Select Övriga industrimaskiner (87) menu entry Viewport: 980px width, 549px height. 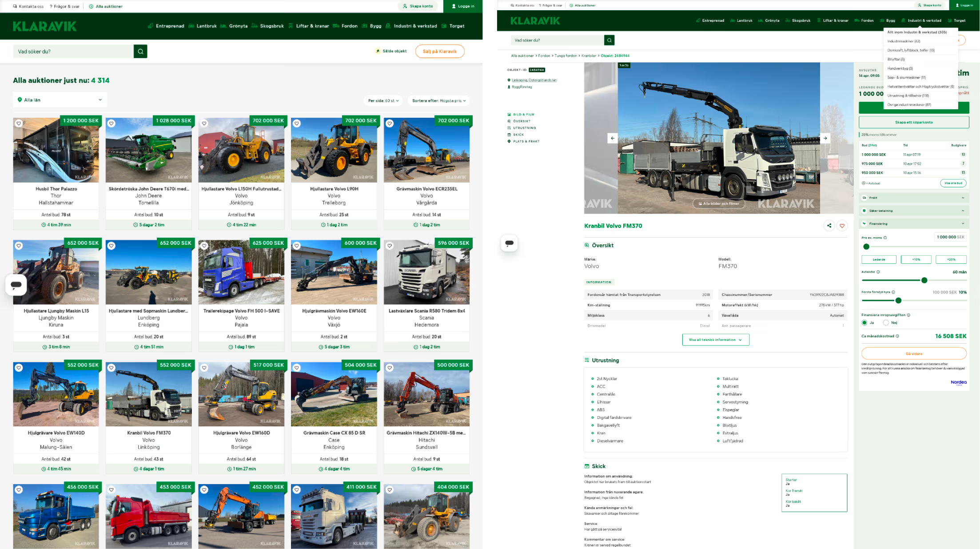click(x=909, y=105)
